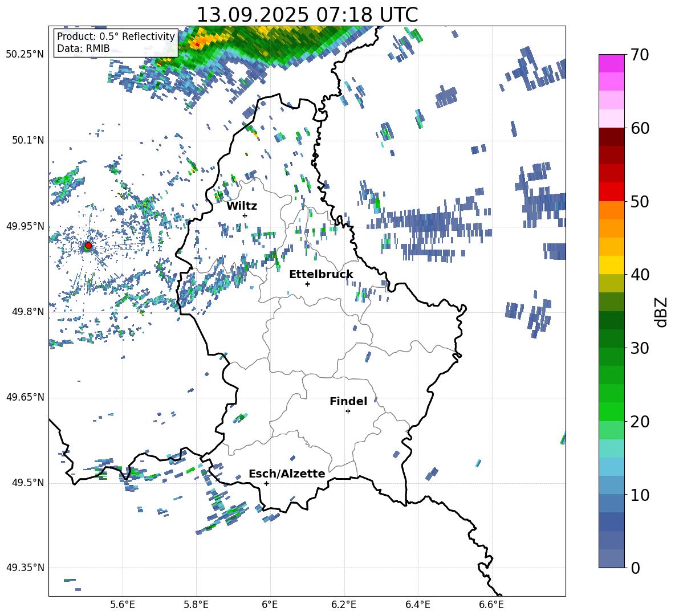Click the bright red colorbar segment just above the 50 tick
The height and width of the screenshot is (616, 675).
click(611, 192)
